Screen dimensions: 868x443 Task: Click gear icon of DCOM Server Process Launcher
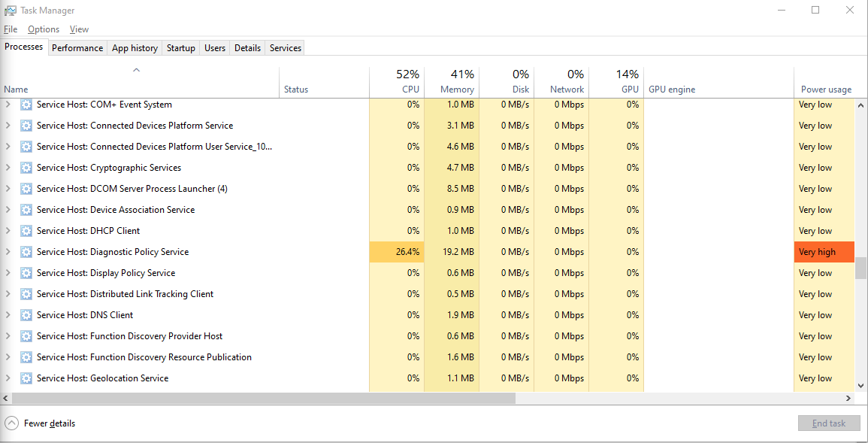click(x=26, y=189)
